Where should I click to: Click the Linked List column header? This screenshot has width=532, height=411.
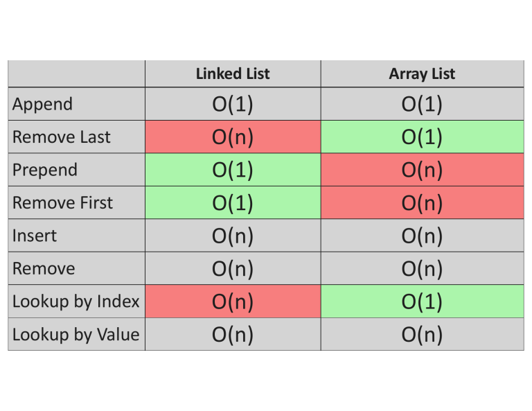[x=233, y=74]
